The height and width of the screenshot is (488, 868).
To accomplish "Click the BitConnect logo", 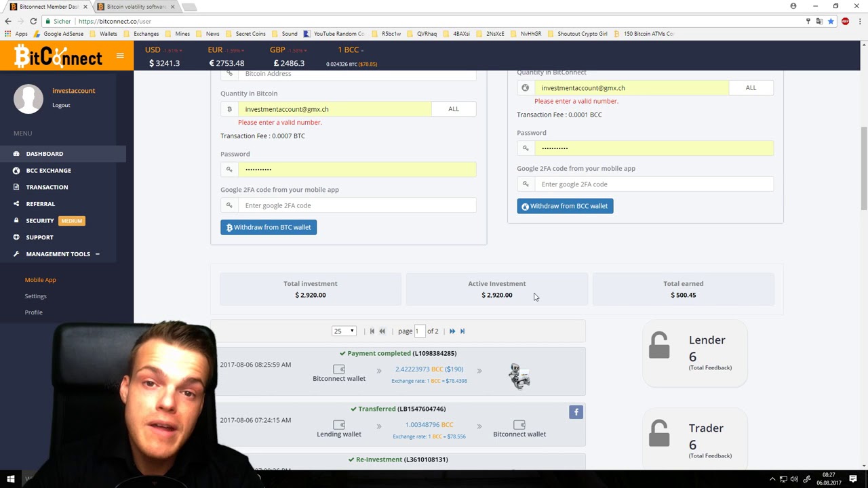I will coord(58,56).
